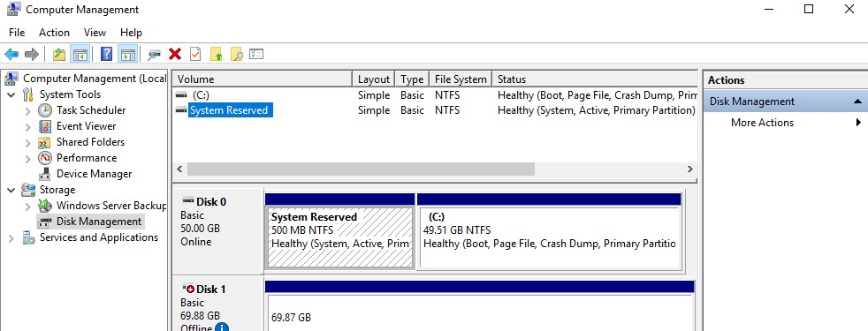Select System Tools icon in tree

(x=28, y=94)
